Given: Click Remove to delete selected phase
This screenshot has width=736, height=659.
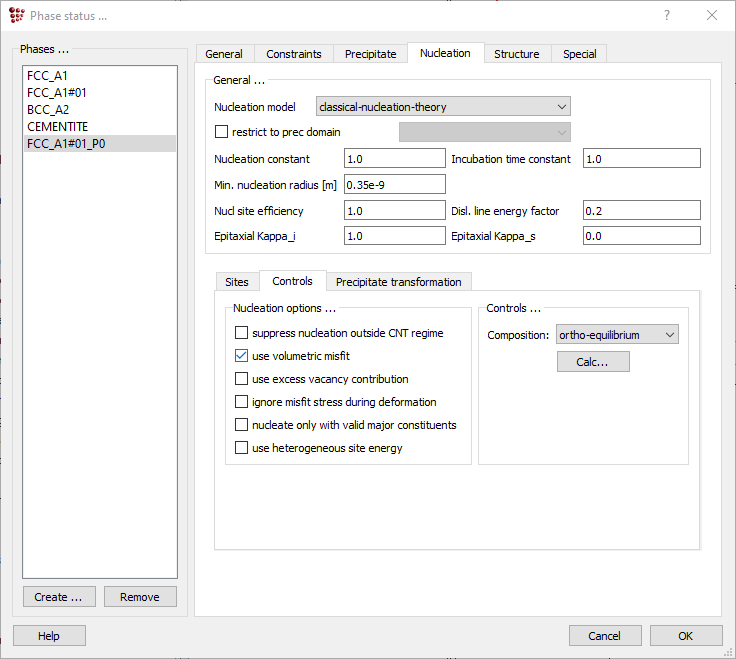Looking at the screenshot, I should [139, 597].
